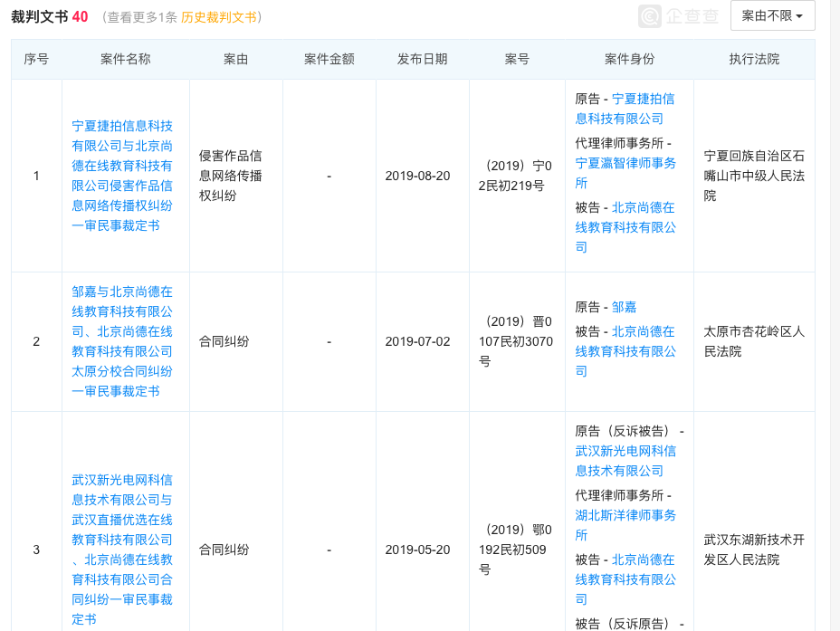Open plaintiff 宁夏捷拍信息科技有限公司 in row 1
840x631 pixels.
pyautogui.click(x=625, y=109)
